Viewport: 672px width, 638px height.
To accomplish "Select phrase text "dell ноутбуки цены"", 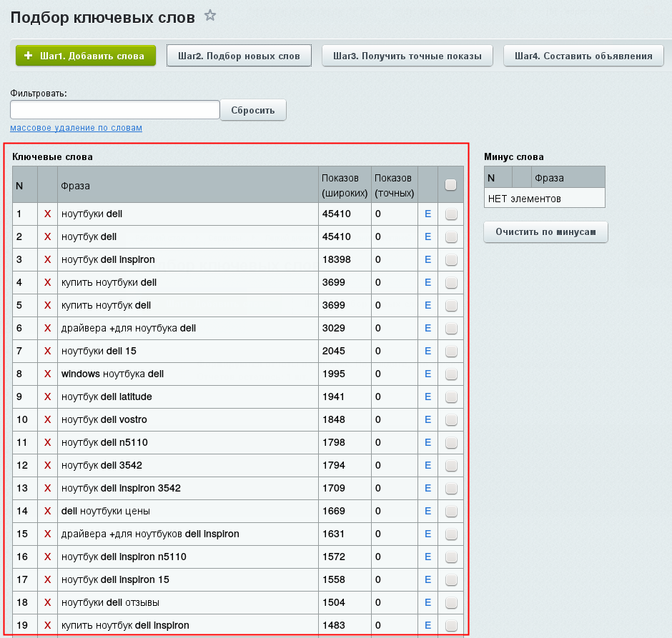I will coord(105,511).
